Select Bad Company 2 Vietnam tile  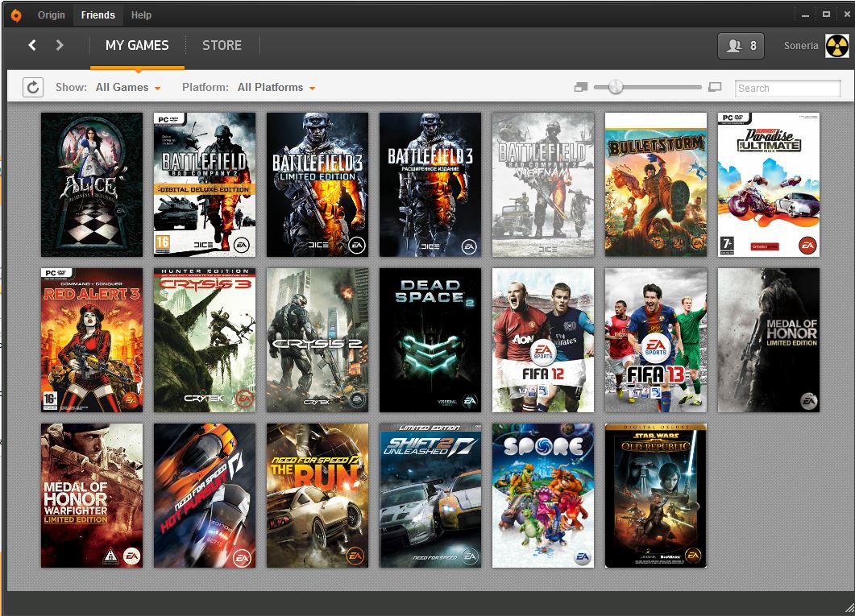click(543, 184)
